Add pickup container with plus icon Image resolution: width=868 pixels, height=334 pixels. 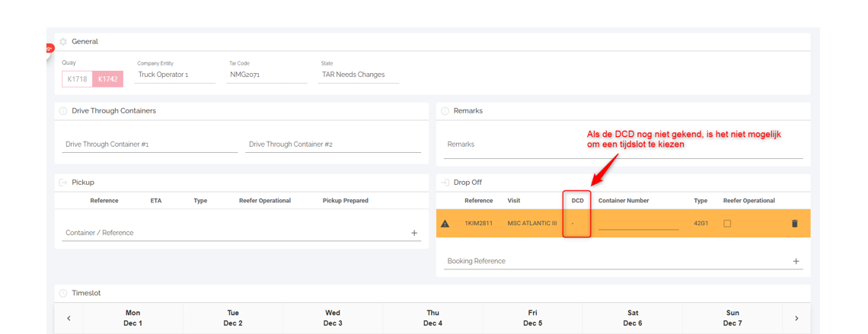point(414,233)
